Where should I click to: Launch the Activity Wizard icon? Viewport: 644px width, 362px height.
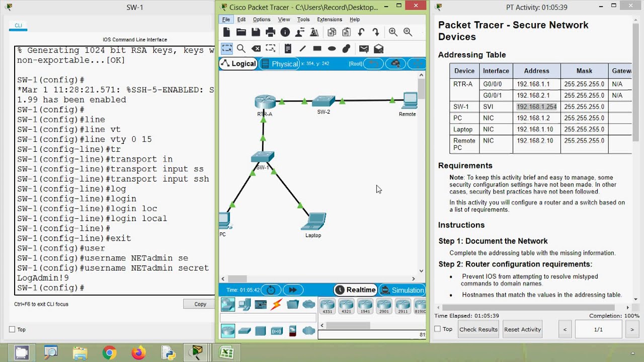(x=314, y=32)
